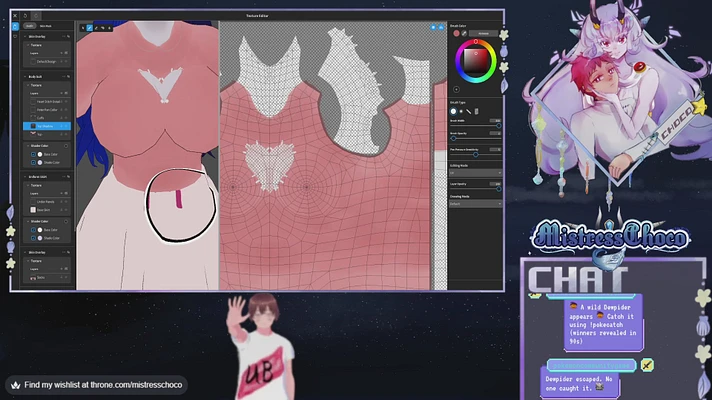Add a palette color with the plus circle
712x400 pixels.
tap(456, 89)
